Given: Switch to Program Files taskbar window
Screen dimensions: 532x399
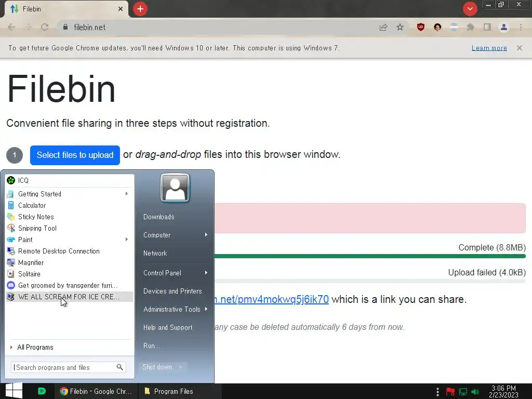Looking at the screenshot, I should click(180, 391).
